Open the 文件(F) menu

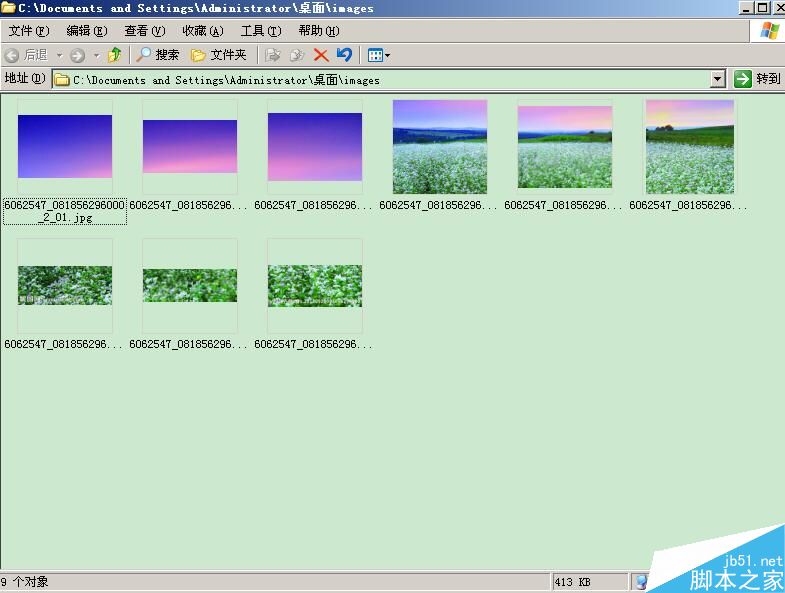[29, 31]
